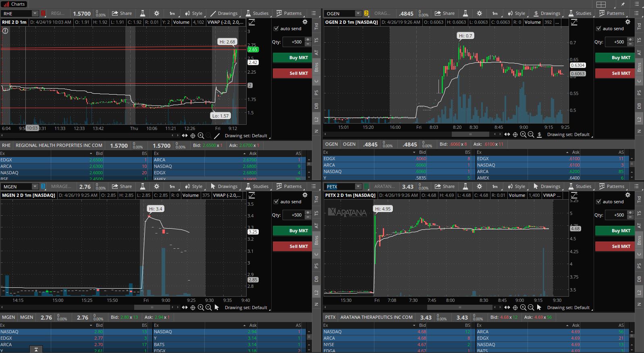Click zoom out magnifier under OGEN chart
This screenshot has height=353, width=644.
pos(531,134)
